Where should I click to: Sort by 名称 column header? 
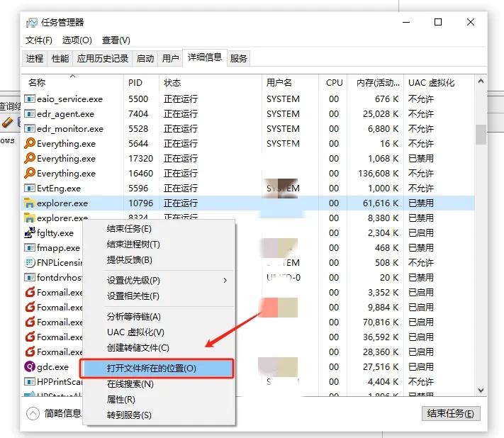(x=72, y=83)
